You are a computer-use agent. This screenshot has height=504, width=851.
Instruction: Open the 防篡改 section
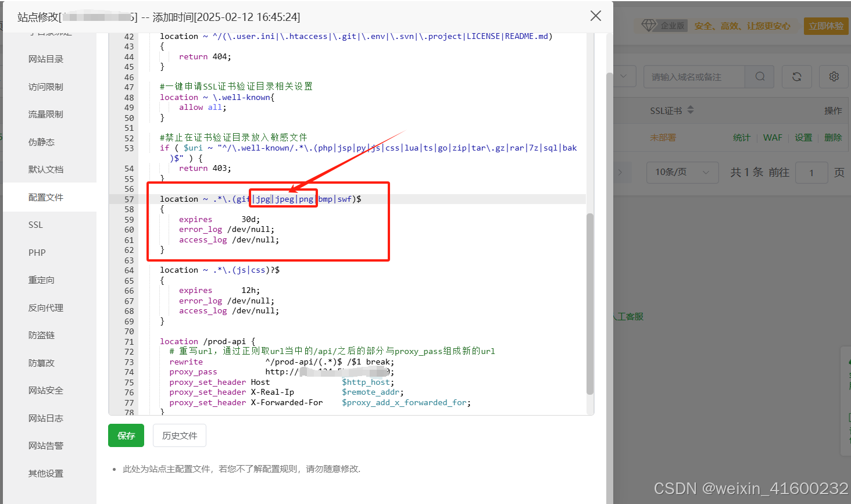(41, 363)
